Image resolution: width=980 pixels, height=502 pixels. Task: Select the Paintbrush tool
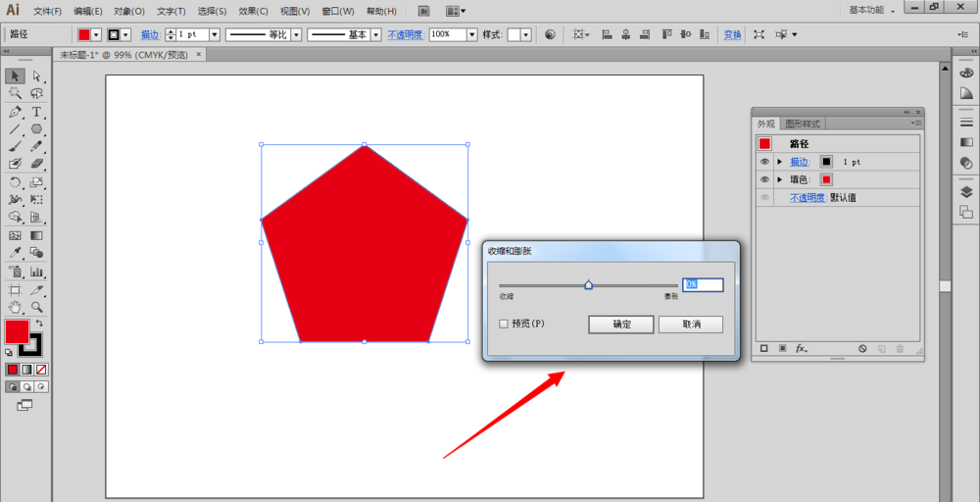pos(16,146)
